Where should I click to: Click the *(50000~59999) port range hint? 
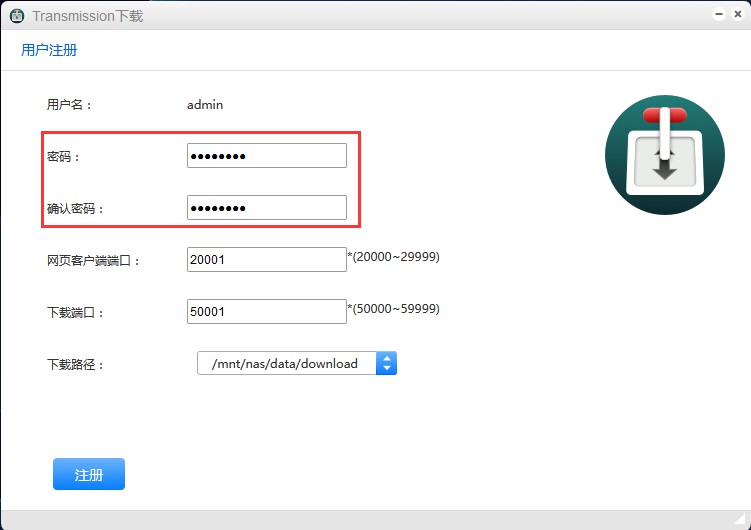(393, 309)
